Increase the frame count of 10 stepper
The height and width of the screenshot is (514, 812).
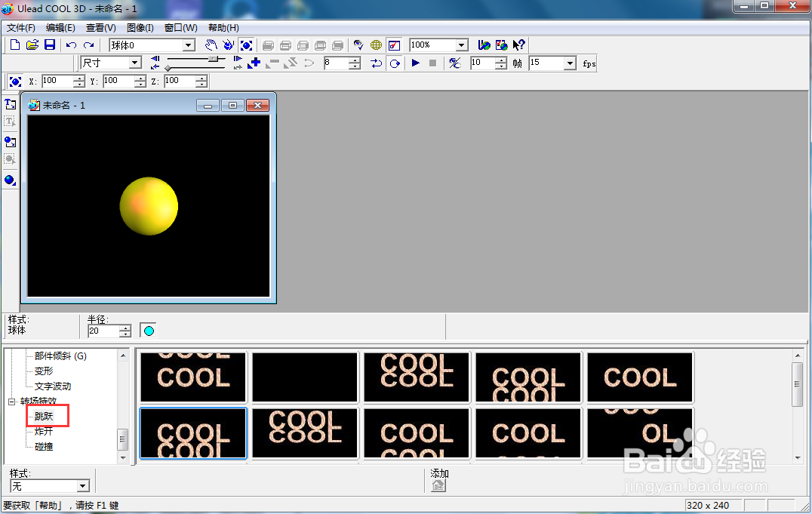click(x=501, y=60)
